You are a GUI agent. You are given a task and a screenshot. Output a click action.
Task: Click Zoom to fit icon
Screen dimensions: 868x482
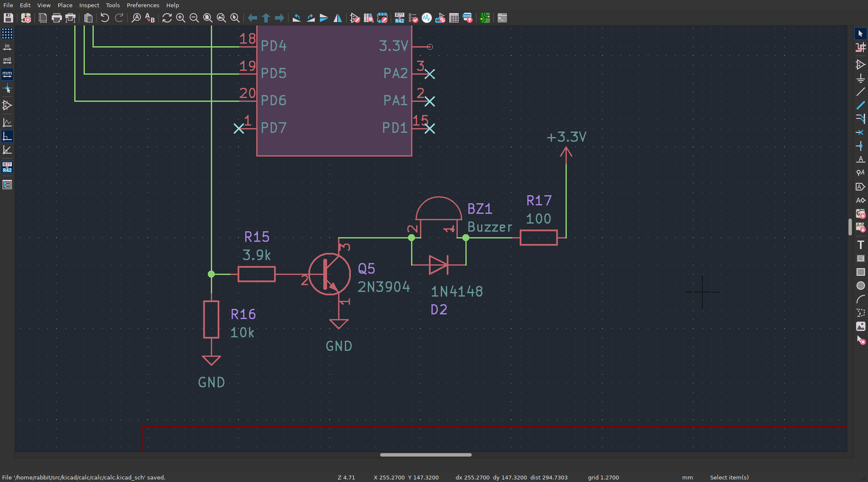click(207, 18)
